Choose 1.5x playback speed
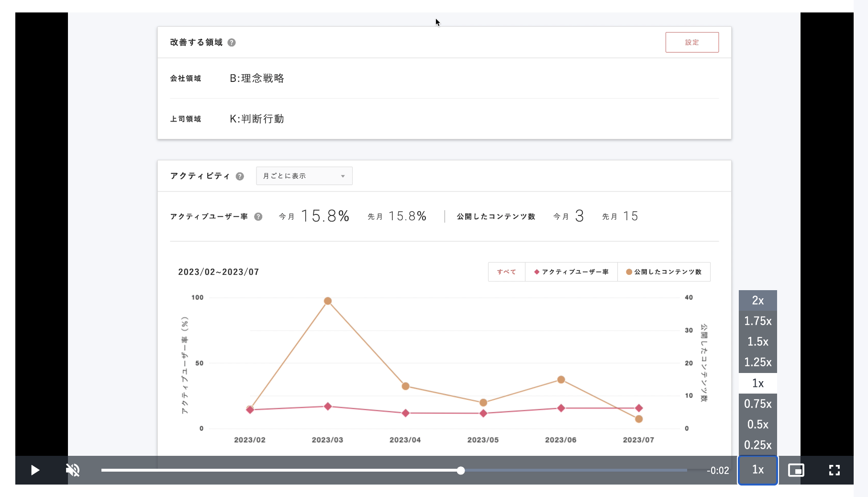The width and height of the screenshot is (868, 497). pos(757,341)
